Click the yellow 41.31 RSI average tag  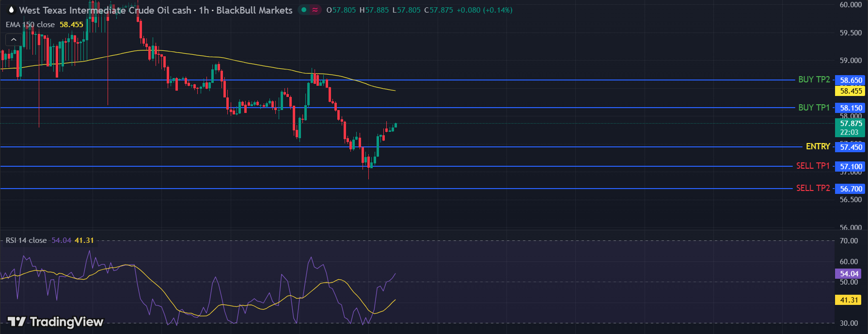click(849, 300)
